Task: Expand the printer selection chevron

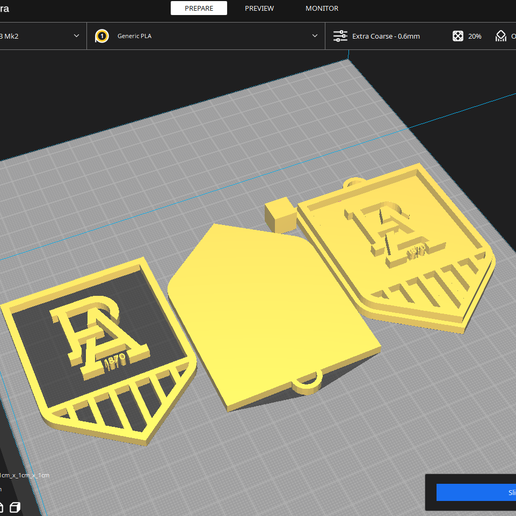Action: click(x=76, y=36)
